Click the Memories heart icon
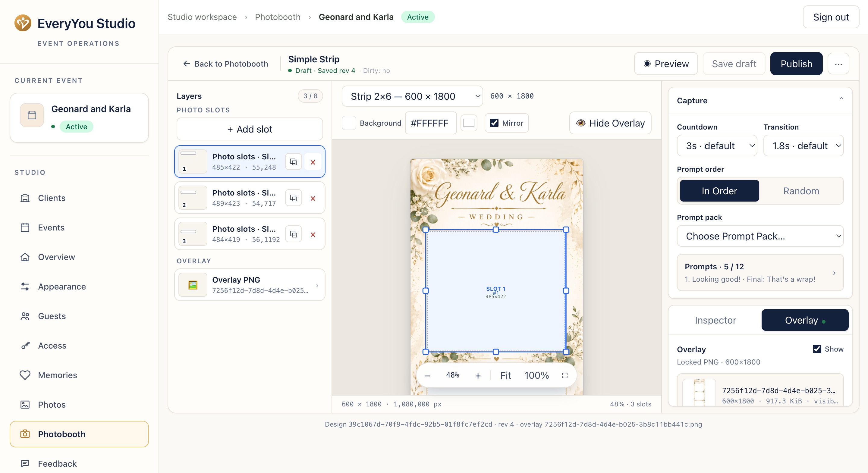Viewport: 868px width, 473px height. click(x=25, y=375)
